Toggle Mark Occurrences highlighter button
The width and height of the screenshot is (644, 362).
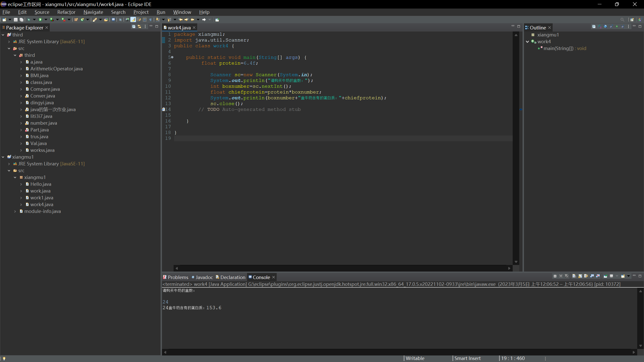pos(133,20)
